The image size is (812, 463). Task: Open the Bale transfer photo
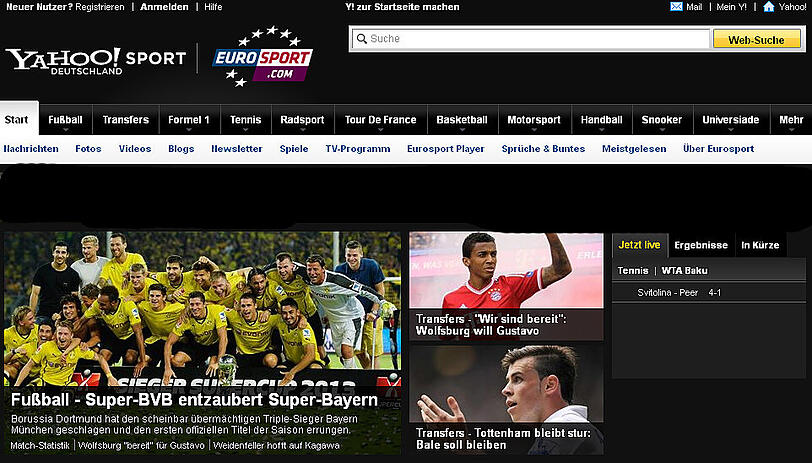(506, 384)
